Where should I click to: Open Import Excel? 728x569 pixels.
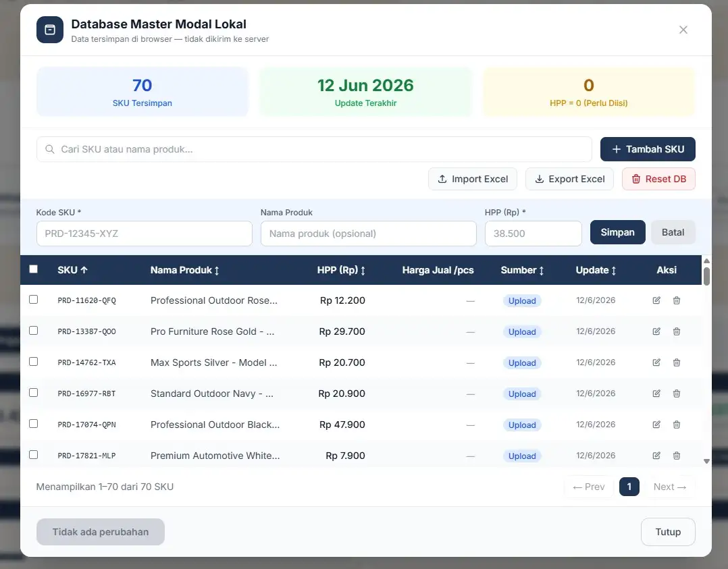click(x=473, y=179)
